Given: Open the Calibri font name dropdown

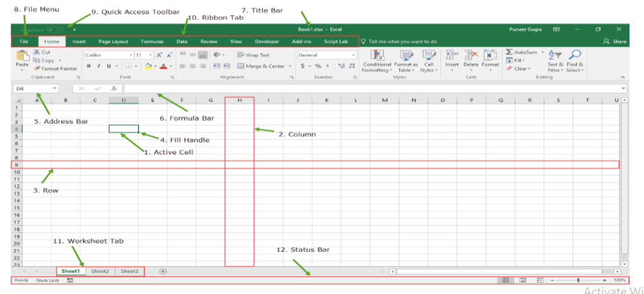Looking at the screenshot, I should (x=131, y=55).
